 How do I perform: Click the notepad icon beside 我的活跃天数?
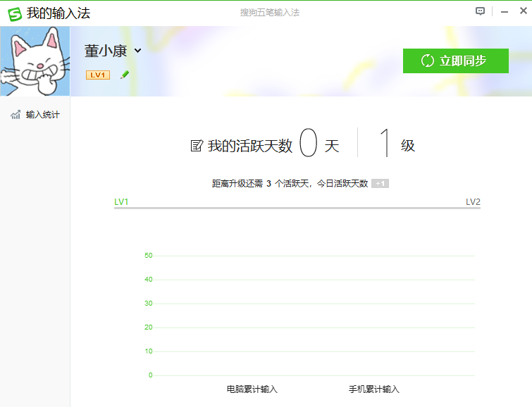[x=197, y=146]
